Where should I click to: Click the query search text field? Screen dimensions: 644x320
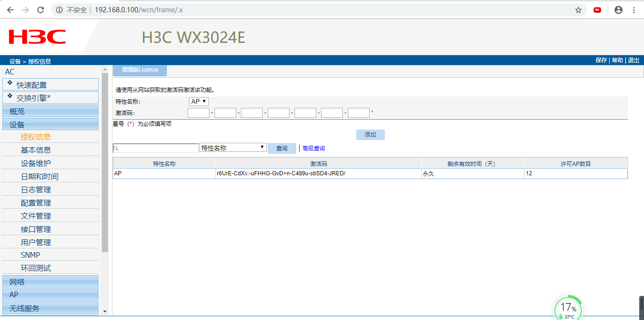pyautogui.click(x=156, y=148)
